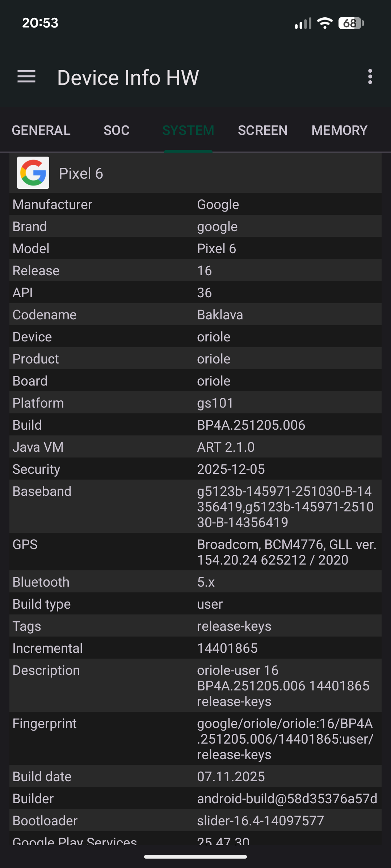Tap the Security patch 2025-12-05 row
This screenshot has width=391, height=868.
point(195,469)
